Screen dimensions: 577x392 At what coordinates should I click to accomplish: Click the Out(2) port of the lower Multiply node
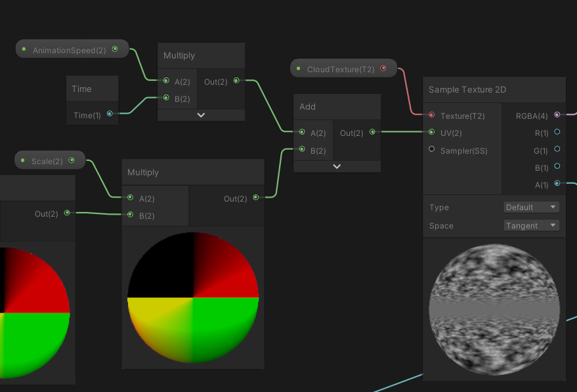[x=256, y=198]
